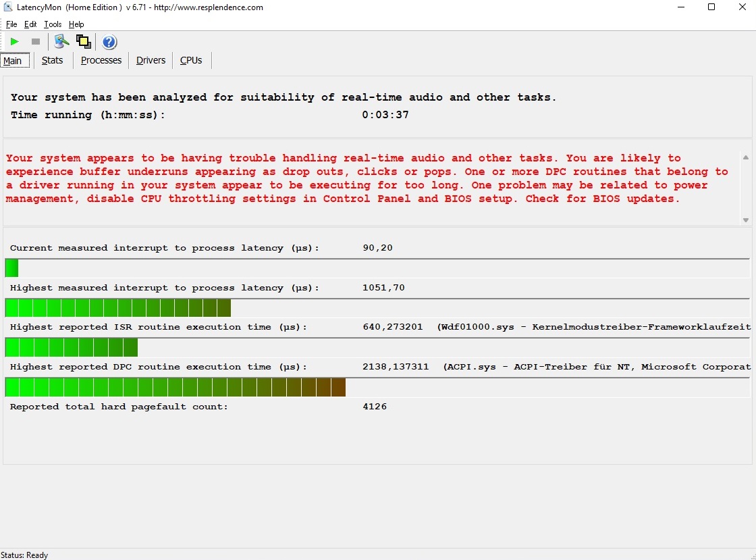Click the ISR value 640,273201
The height and width of the screenshot is (560, 756).
coord(392,327)
